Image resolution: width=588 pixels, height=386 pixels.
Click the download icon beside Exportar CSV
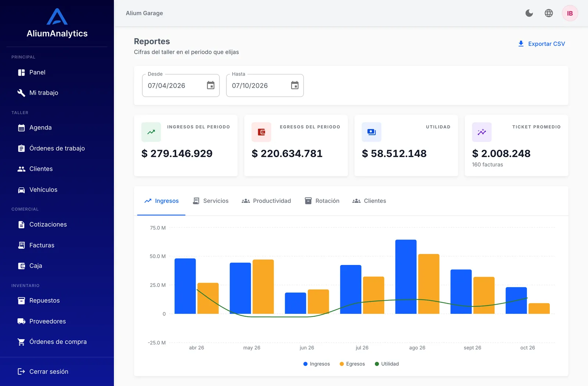coord(521,44)
